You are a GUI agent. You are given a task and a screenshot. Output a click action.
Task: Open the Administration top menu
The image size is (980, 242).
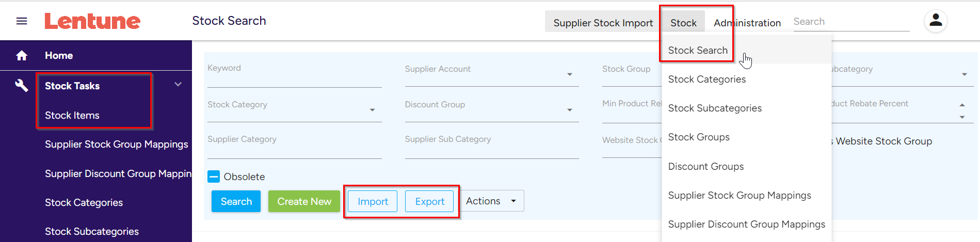[747, 23]
